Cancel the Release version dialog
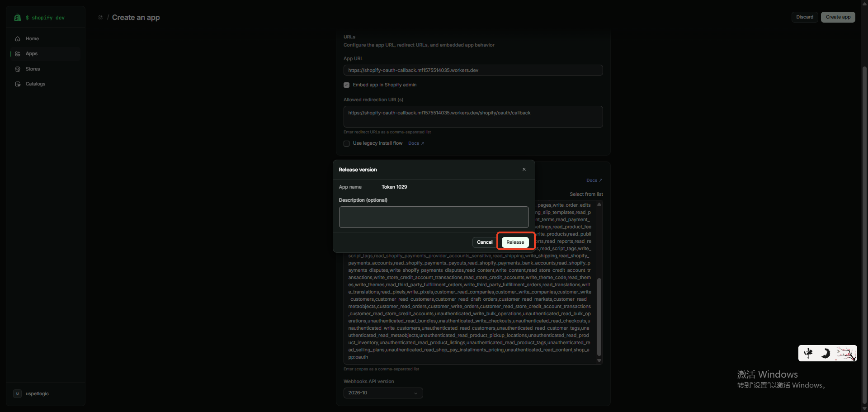This screenshot has width=868, height=412. tap(485, 242)
